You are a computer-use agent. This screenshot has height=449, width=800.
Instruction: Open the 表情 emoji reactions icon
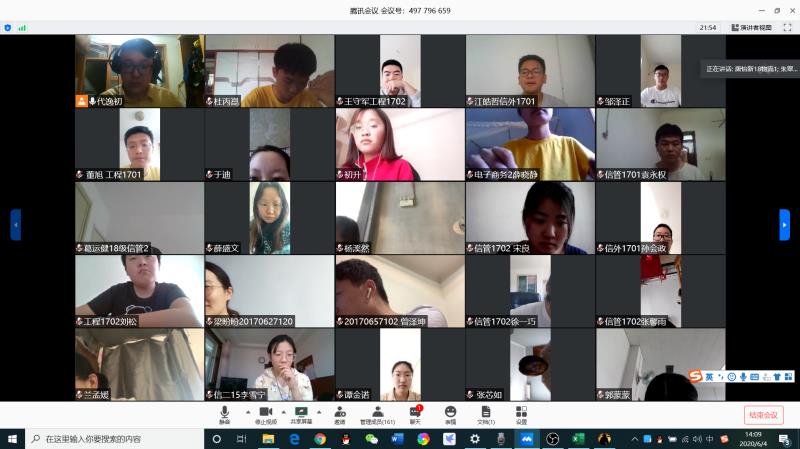pyautogui.click(x=450, y=413)
